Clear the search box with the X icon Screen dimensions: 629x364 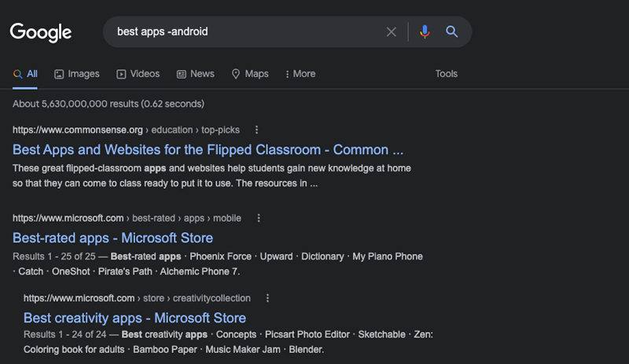[x=391, y=31]
